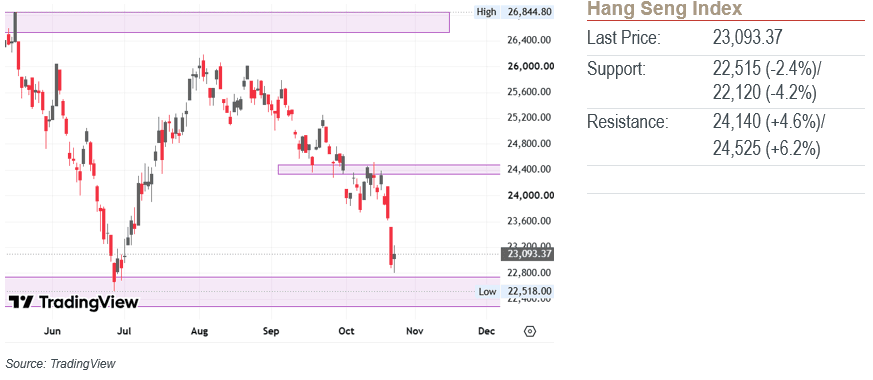Click the Jun label on time axis
This screenshot has width=873, height=380.
(52, 332)
